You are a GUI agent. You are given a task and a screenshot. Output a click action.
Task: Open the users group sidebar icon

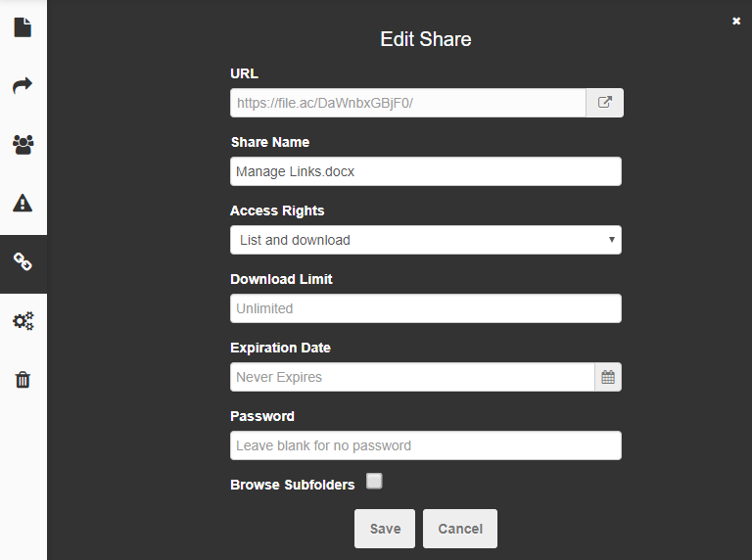[23, 145]
